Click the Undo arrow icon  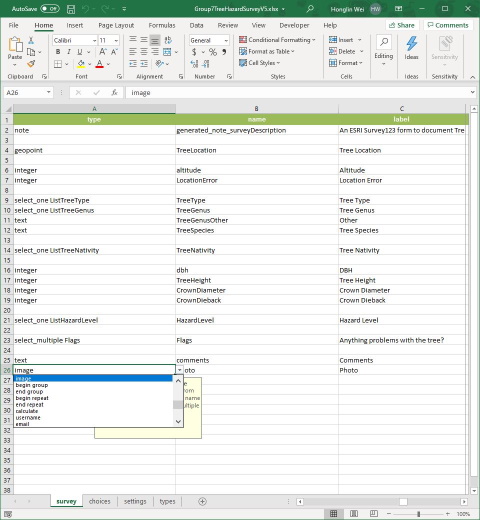(x=86, y=9)
